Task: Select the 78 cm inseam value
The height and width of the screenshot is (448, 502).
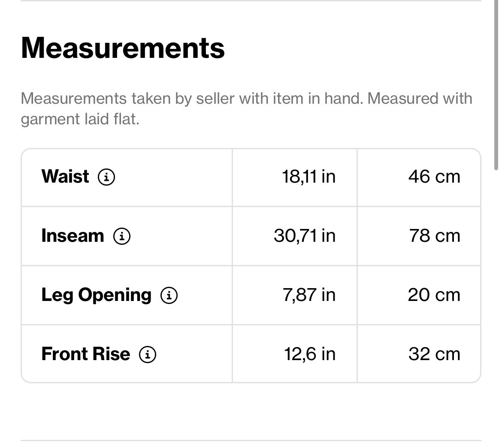Action: pyautogui.click(x=435, y=236)
